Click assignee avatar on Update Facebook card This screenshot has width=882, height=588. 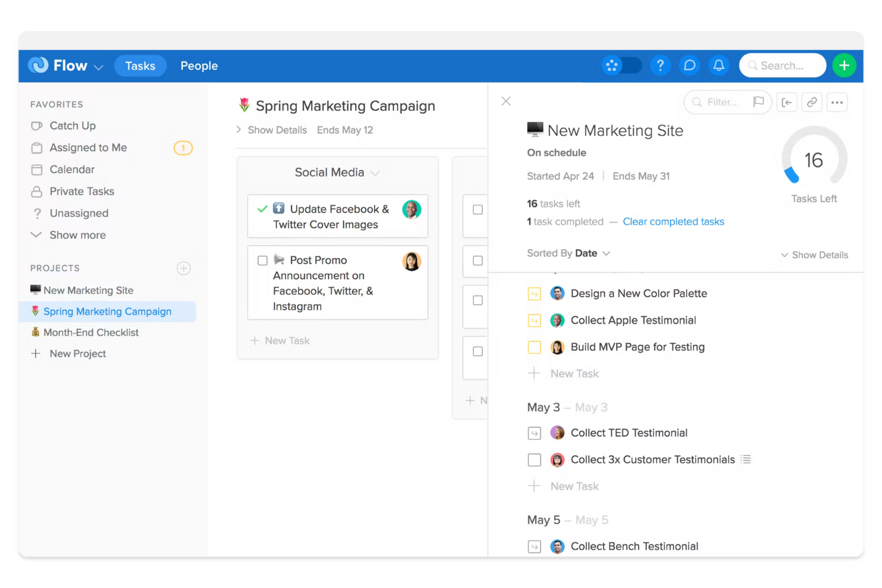click(412, 210)
